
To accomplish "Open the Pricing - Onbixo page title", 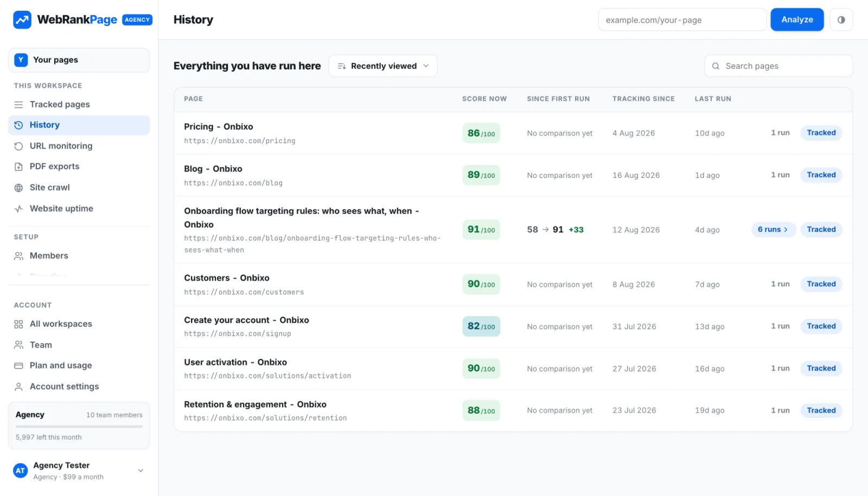I will pos(219,126).
